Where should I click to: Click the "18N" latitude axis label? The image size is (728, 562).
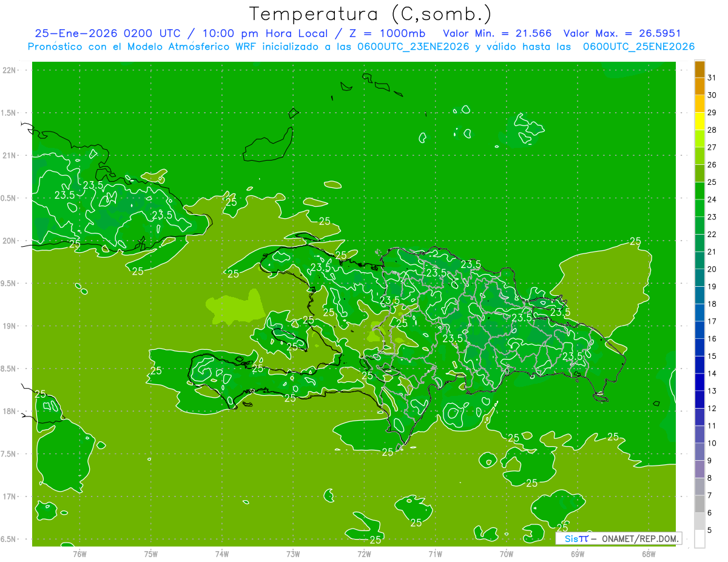tap(9, 412)
